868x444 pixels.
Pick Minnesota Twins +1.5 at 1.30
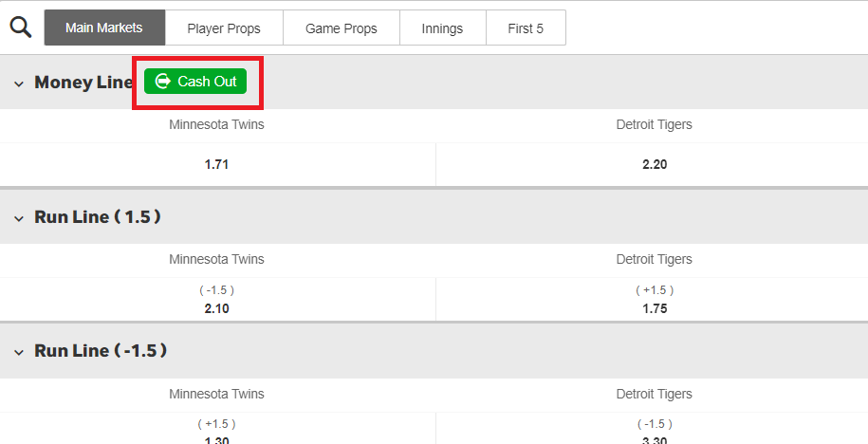[217, 429]
